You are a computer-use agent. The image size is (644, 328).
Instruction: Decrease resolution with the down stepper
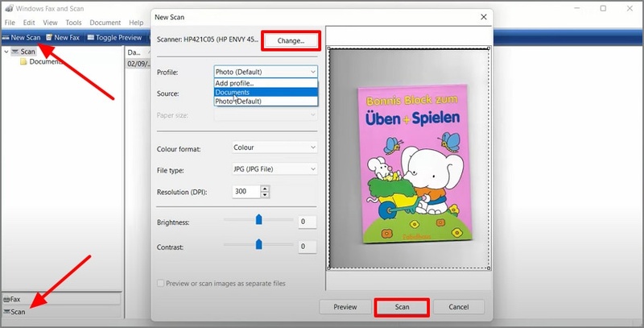pyautogui.click(x=265, y=194)
